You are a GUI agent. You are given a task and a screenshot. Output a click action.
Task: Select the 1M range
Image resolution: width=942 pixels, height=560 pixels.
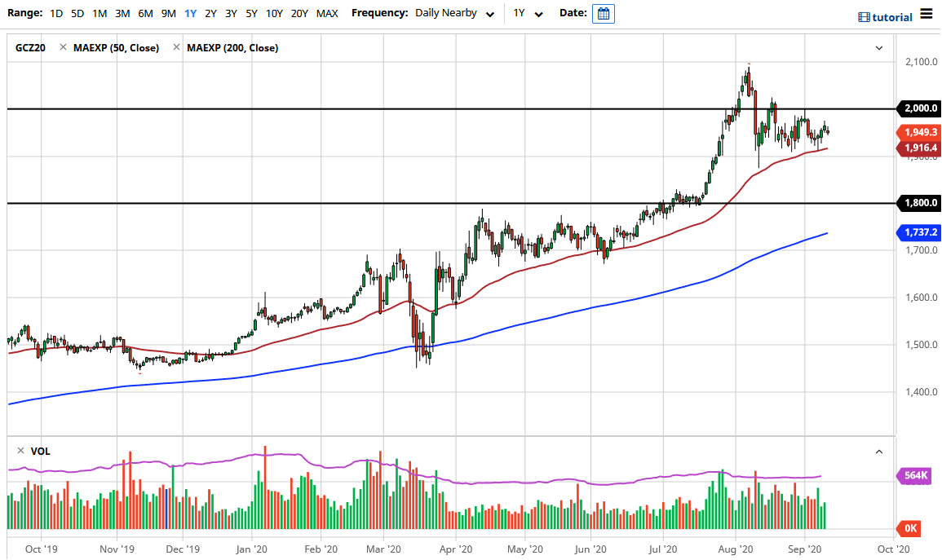(100, 13)
